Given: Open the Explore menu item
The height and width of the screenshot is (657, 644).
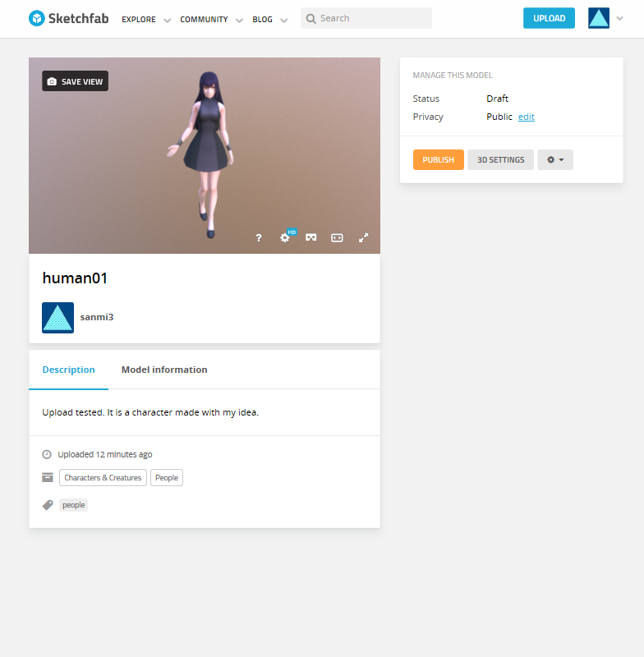Looking at the screenshot, I should point(138,19).
